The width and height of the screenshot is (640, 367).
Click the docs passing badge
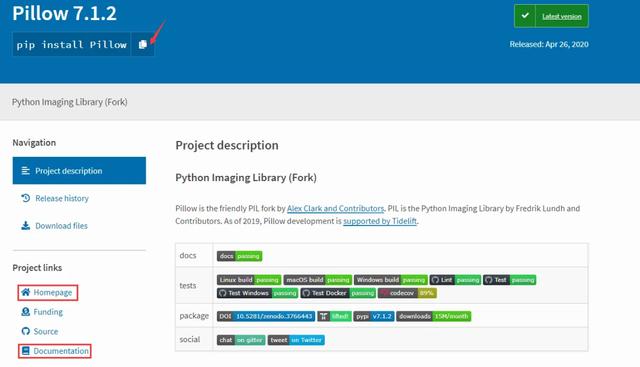pyautogui.click(x=240, y=256)
